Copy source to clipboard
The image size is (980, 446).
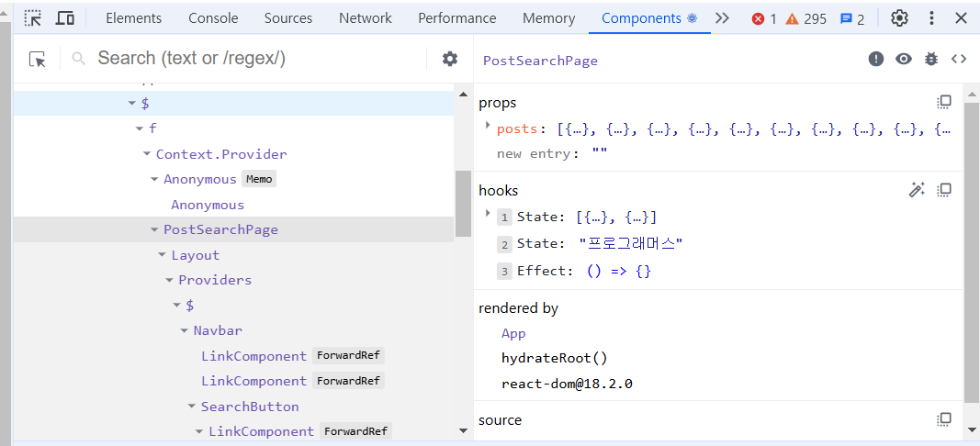944,419
